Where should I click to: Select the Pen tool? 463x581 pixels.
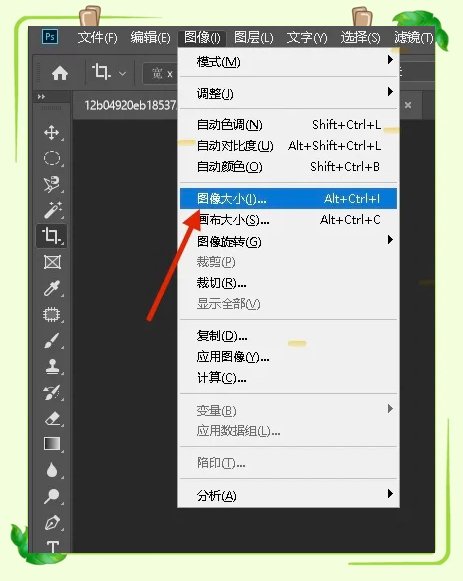coord(52,522)
